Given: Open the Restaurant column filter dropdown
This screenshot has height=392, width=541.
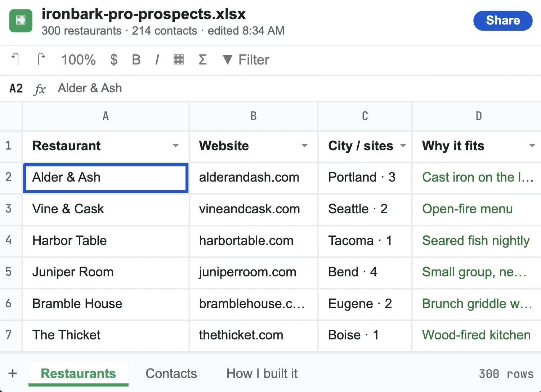Looking at the screenshot, I should (175, 146).
